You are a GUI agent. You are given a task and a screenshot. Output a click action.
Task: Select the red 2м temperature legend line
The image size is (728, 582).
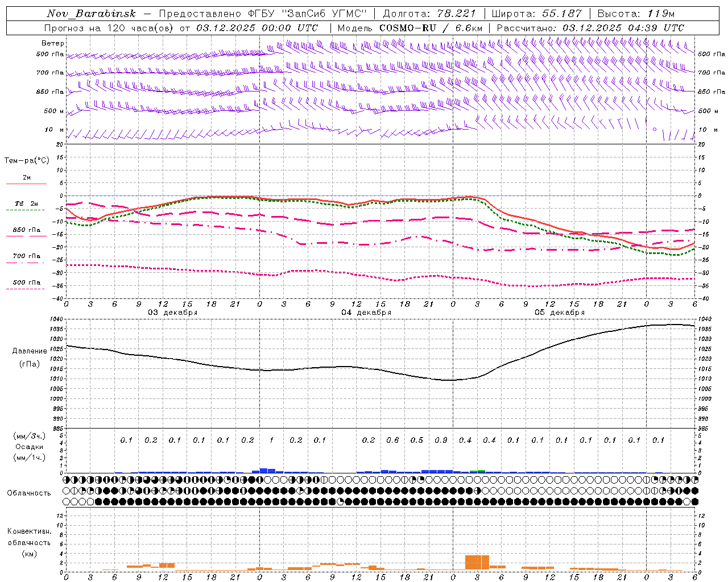(x=26, y=184)
